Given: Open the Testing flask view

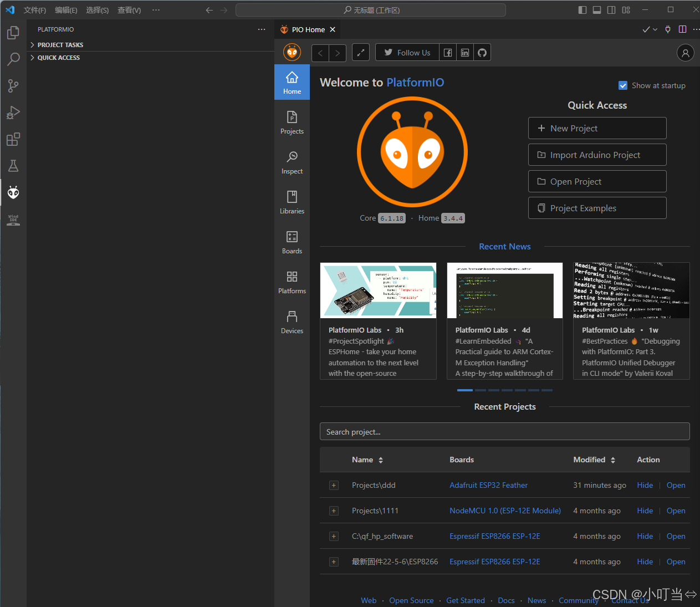Looking at the screenshot, I should 13,166.
